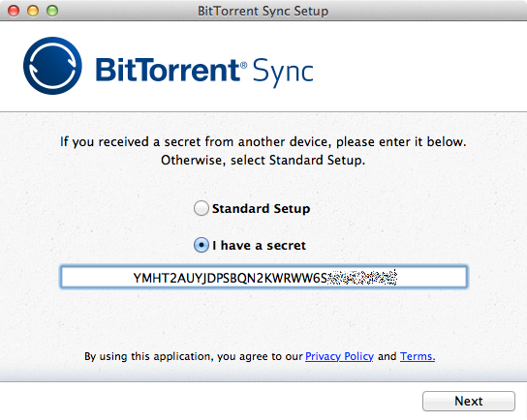Click the green zoom window button
The height and width of the screenshot is (420, 527).
coord(52,11)
